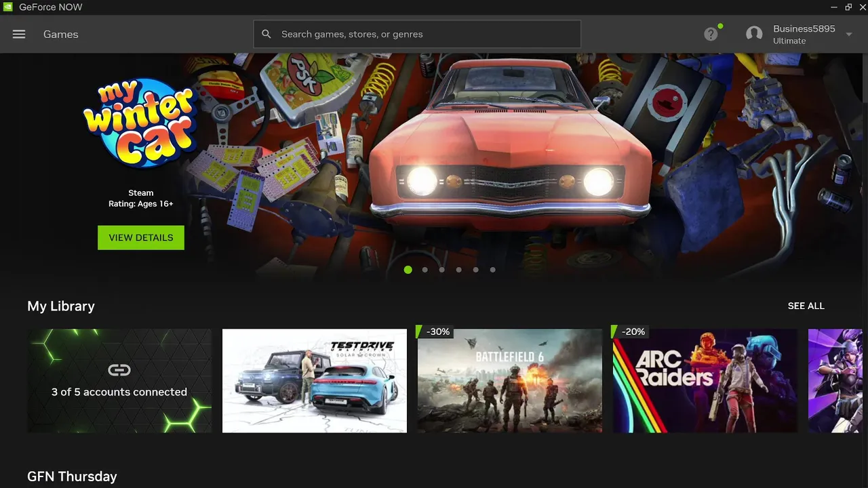Open the hamburger navigation menu

[19, 34]
